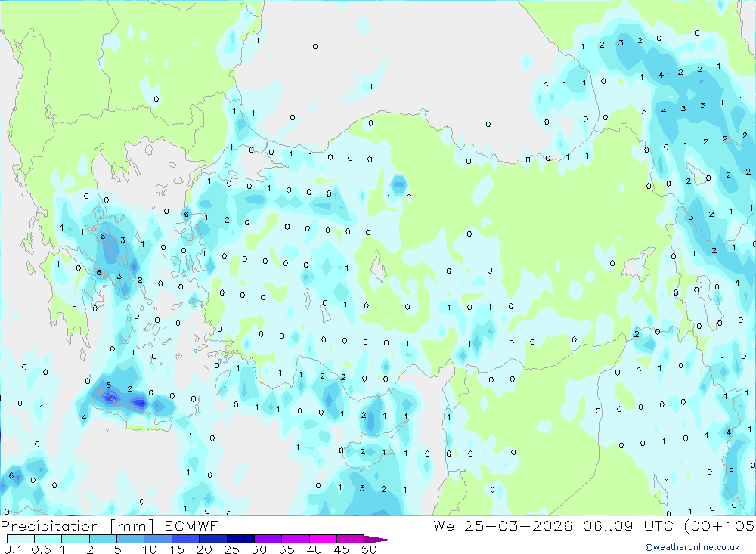Click the purple above-50 legend arrow tip
The width and height of the screenshot is (756, 554).
[379, 540]
